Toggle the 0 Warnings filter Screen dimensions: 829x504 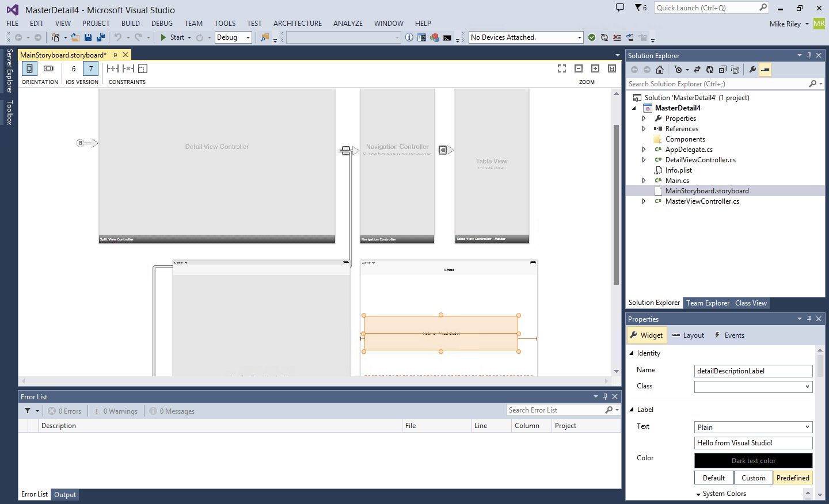(116, 411)
